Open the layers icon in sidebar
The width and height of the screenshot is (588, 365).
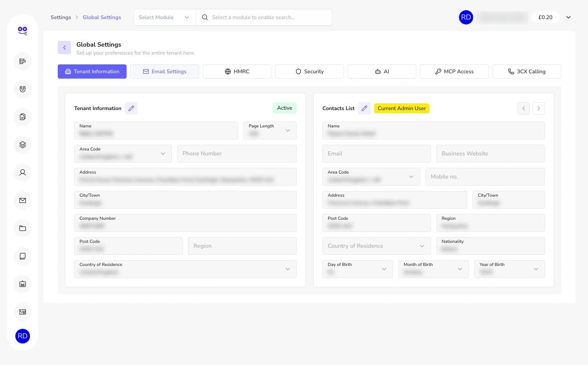click(x=23, y=145)
